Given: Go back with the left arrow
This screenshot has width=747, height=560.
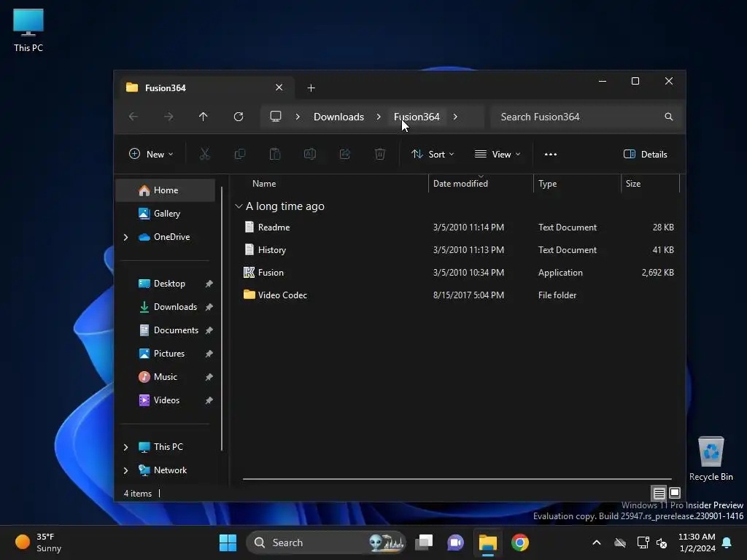Looking at the screenshot, I should point(133,117).
